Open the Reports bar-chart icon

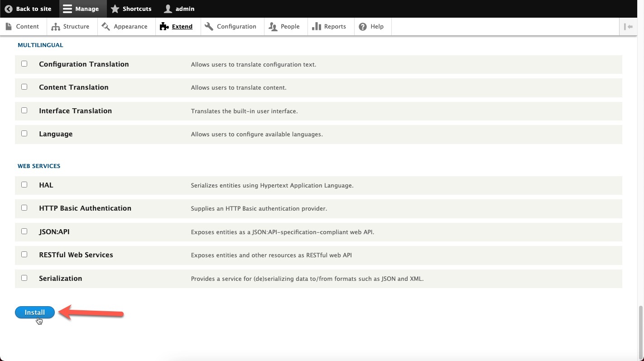coord(316,26)
